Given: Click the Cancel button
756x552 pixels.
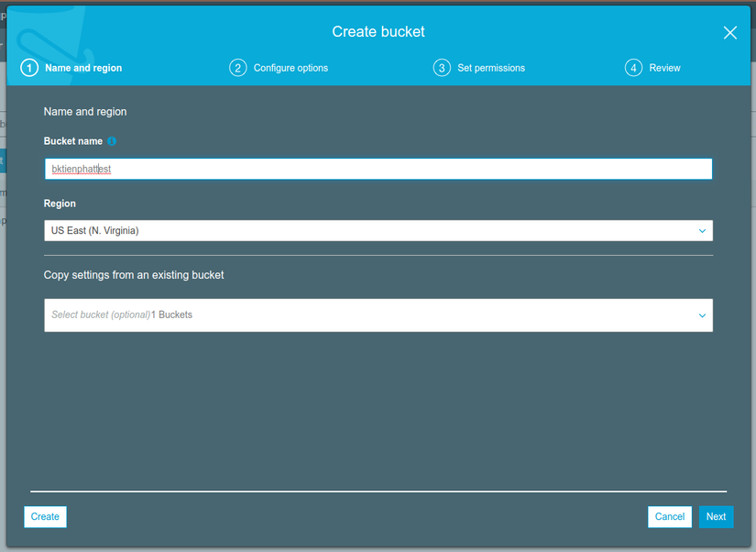Looking at the screenshot, I should [x=670, y=517].
